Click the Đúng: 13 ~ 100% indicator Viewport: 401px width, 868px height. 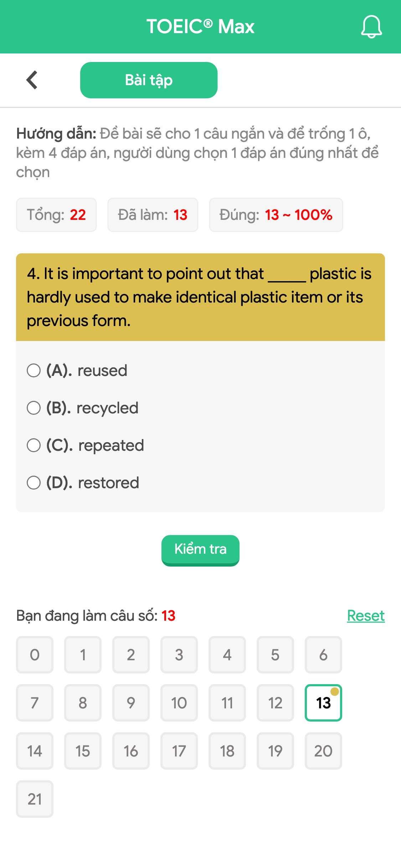(x=275, y=215)
